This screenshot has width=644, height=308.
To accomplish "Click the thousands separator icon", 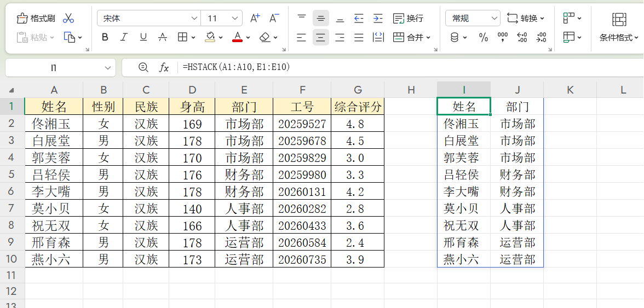I will (x=503, y=37).
